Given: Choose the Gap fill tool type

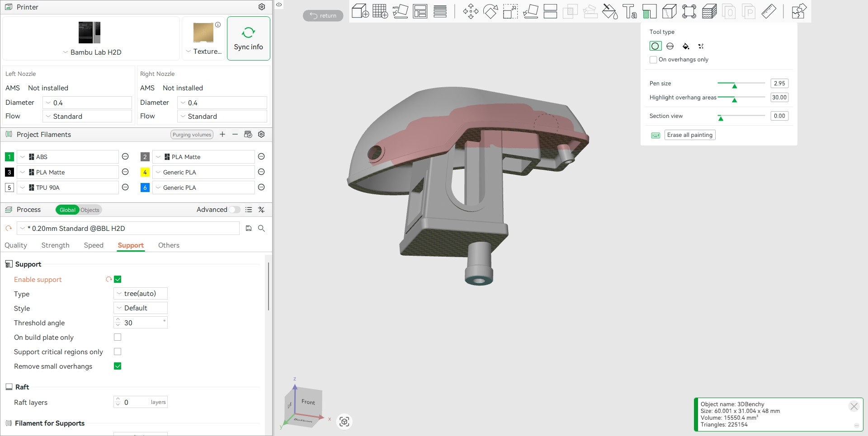Looking at the screenshot, I should [701, 46].
